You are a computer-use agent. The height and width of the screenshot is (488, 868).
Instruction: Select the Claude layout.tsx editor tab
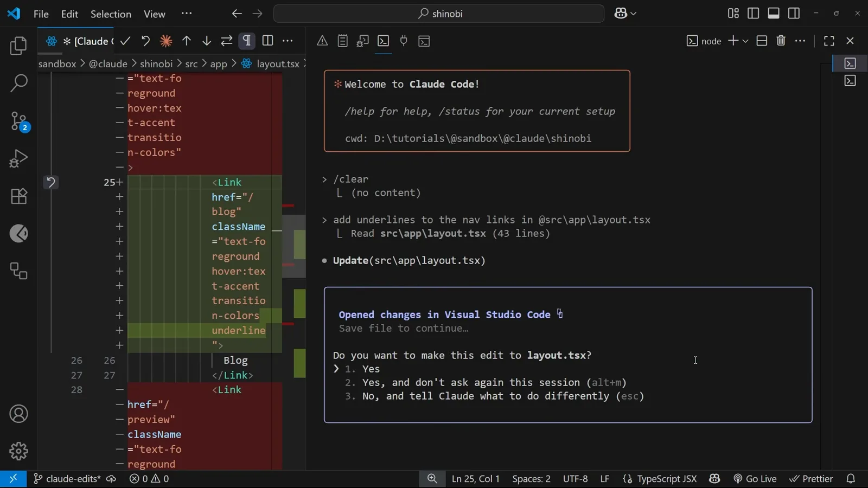(x=80, y=41)
